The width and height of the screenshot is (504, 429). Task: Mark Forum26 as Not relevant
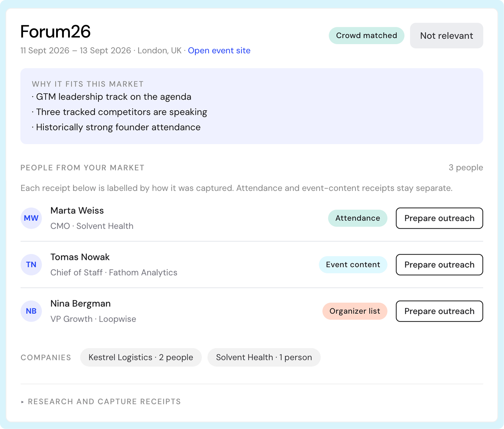pos(447,35)
